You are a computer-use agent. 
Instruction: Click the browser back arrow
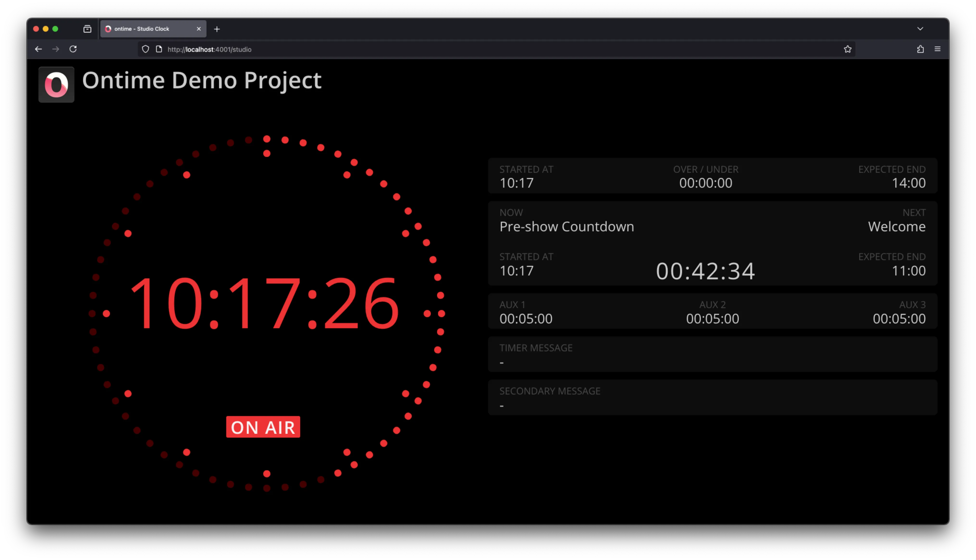click(x=38, y=49)
